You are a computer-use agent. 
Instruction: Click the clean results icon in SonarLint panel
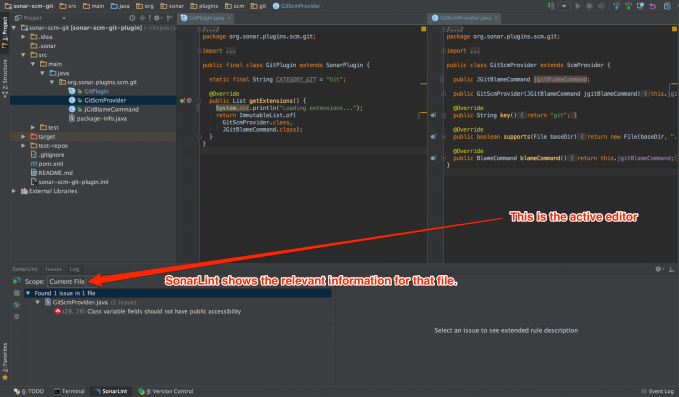pyautogui.click(x=16, y=305)
